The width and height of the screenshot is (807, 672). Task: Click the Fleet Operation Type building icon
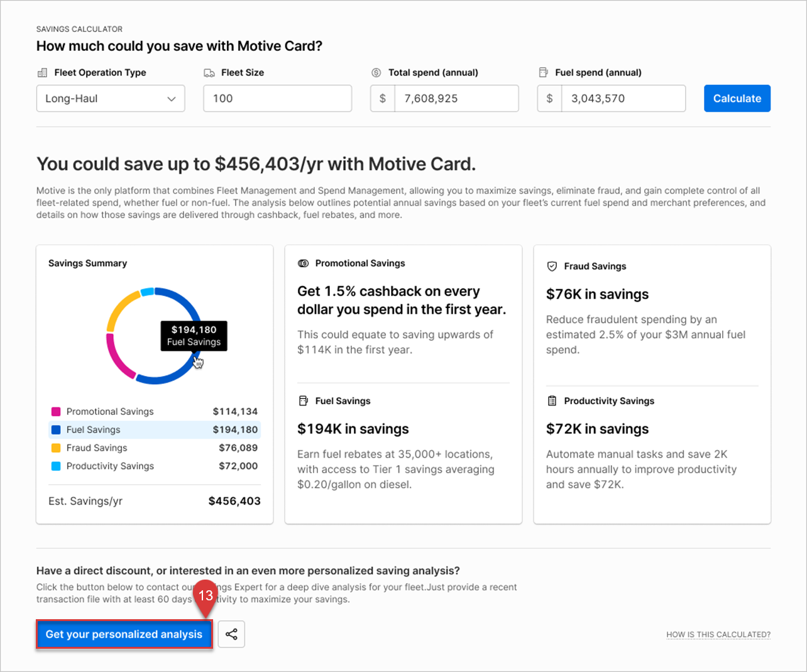tap(42, 73)
